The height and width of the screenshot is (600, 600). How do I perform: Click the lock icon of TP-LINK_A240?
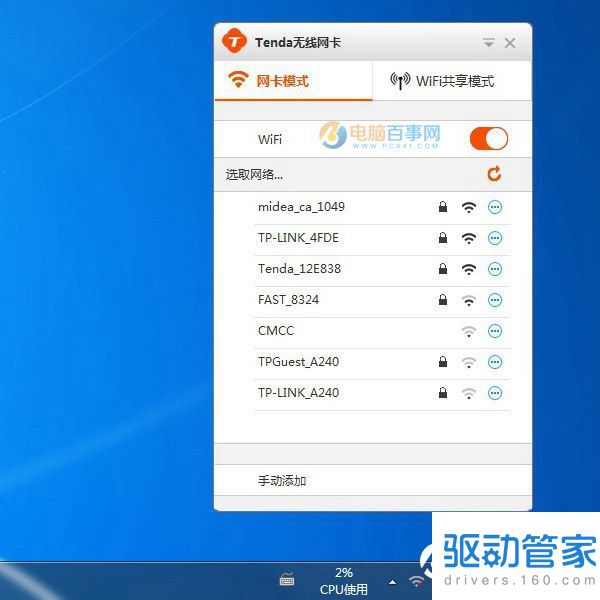(x=443, y=393)
